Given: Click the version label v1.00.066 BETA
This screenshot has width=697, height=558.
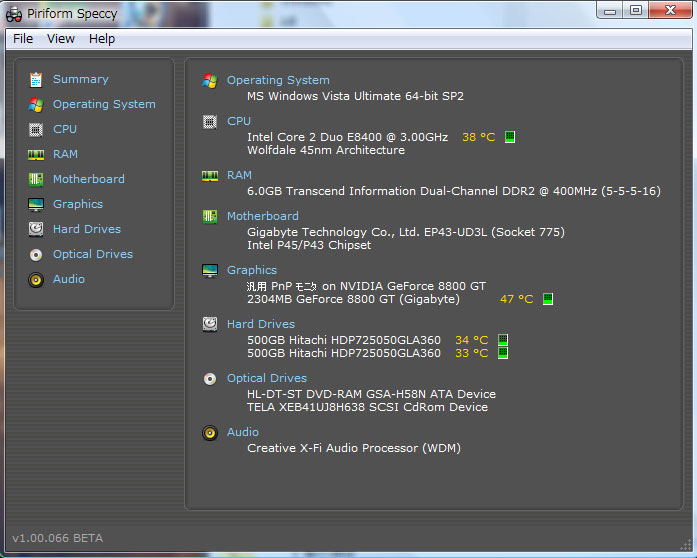Looking at the screenshot, I should [x=57, y=538].
